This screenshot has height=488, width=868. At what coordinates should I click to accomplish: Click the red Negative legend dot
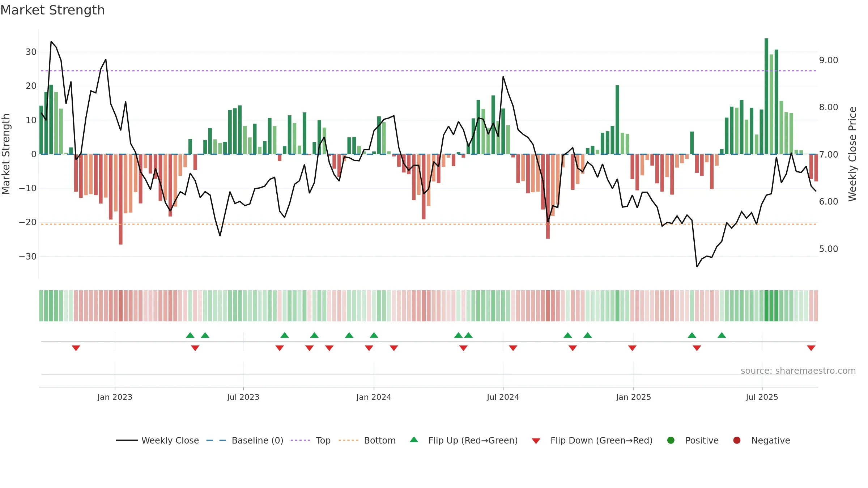coord(737,440)
